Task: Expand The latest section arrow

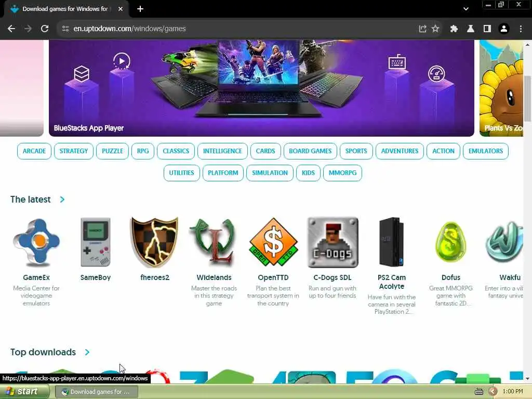Action: coord(62,199)
